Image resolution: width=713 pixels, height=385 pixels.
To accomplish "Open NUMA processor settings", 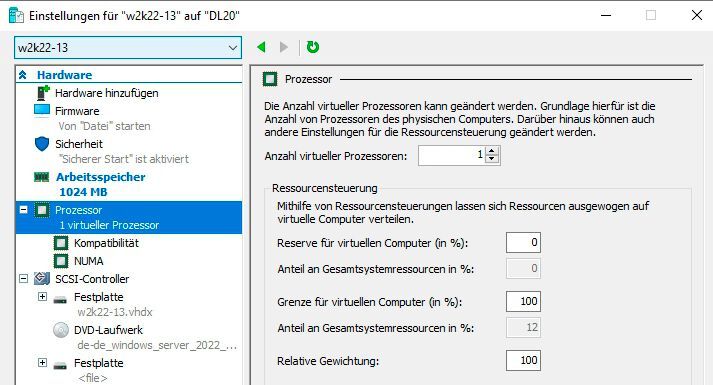I will [88, 261].
